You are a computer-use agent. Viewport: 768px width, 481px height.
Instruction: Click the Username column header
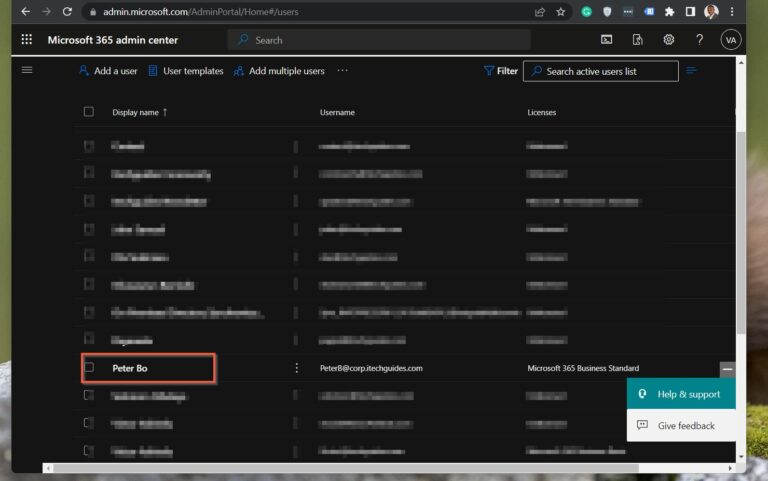point(337,112)
